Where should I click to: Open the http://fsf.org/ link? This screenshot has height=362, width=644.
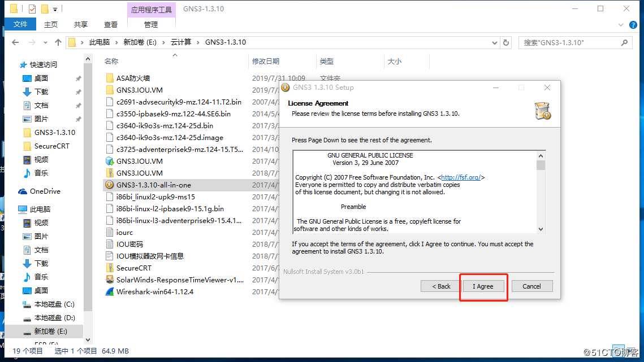tap(461, 177)
